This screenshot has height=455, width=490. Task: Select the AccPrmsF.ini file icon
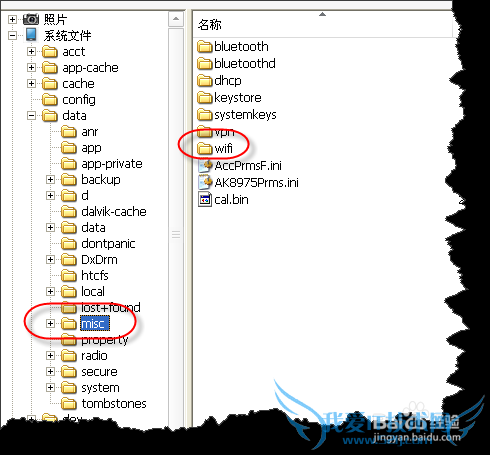205,165
